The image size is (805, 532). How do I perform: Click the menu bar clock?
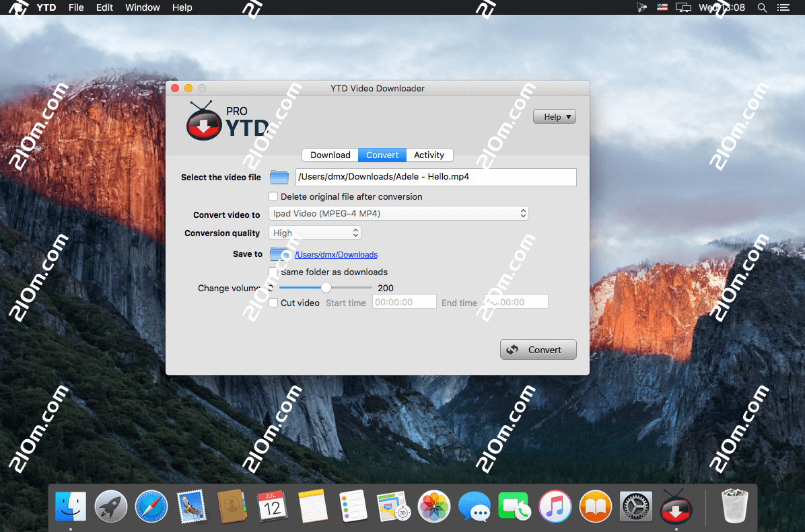[722, 7]
